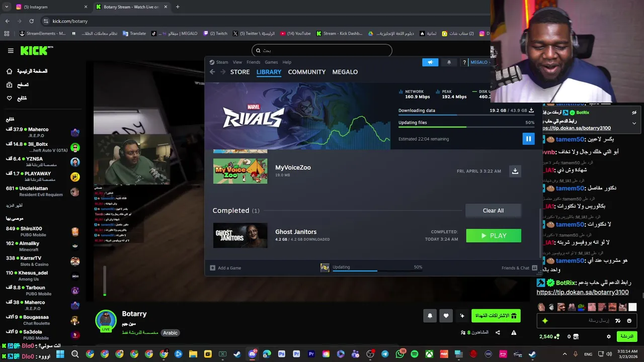
Task: Open channel points showing 2,540
Action: point(549,336)
